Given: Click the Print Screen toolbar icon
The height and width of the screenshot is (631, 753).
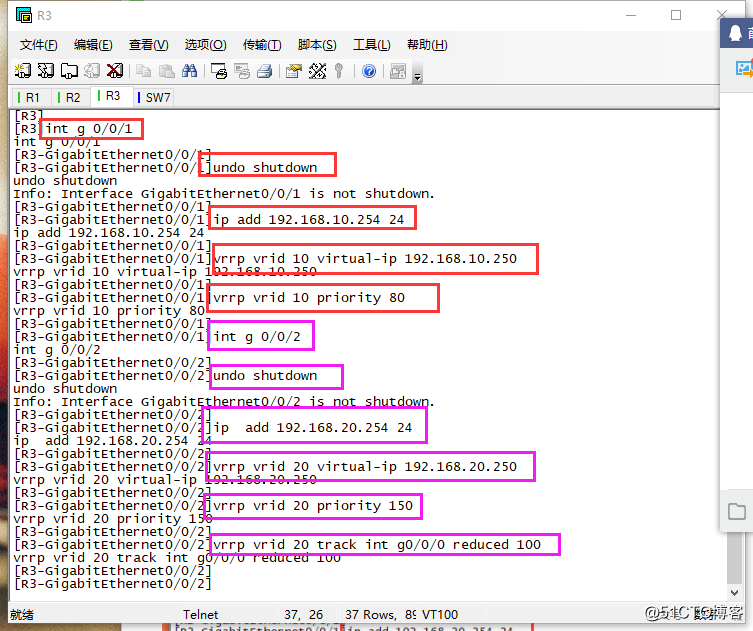Looking at the screenshot, I should pyautogui.click(x=219, y=71).
